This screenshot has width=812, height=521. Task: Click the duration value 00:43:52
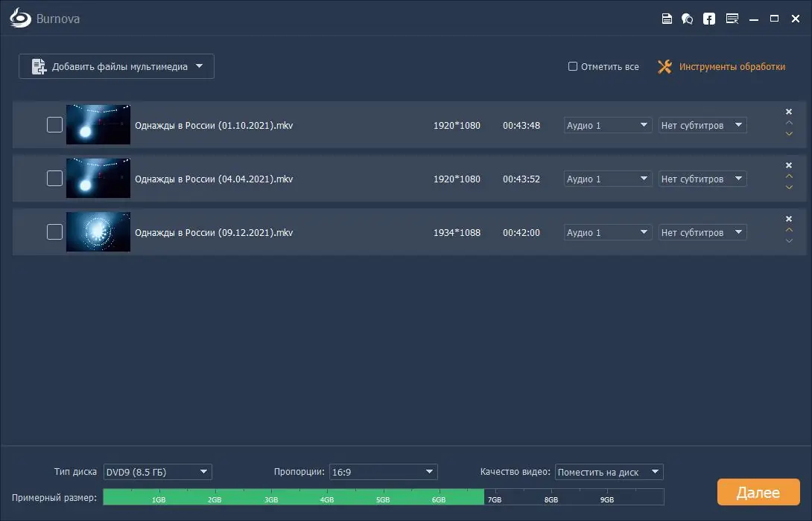click(x=521, y=179)
